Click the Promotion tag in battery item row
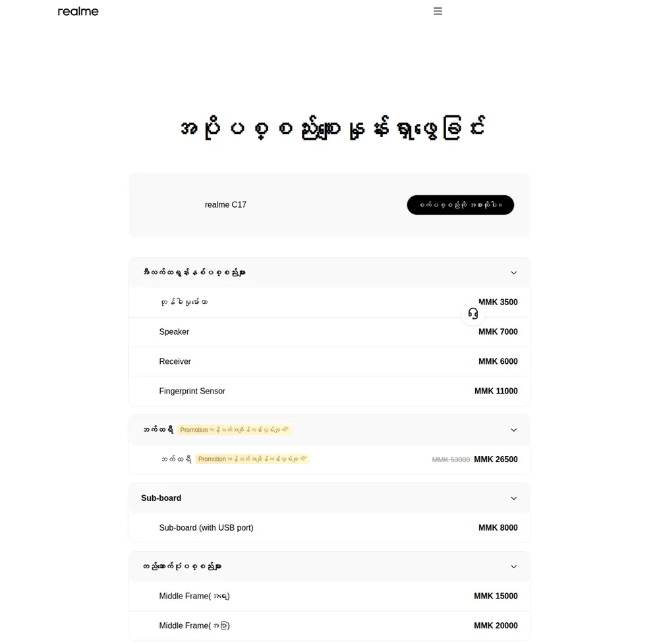Screen dimensions: 659x644 click(x=252, y=459)
